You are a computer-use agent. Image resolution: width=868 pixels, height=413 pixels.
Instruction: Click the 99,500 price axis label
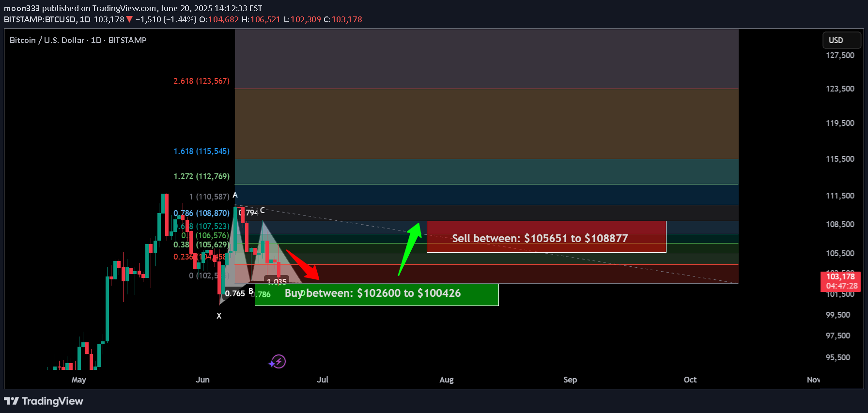point(838,315)
